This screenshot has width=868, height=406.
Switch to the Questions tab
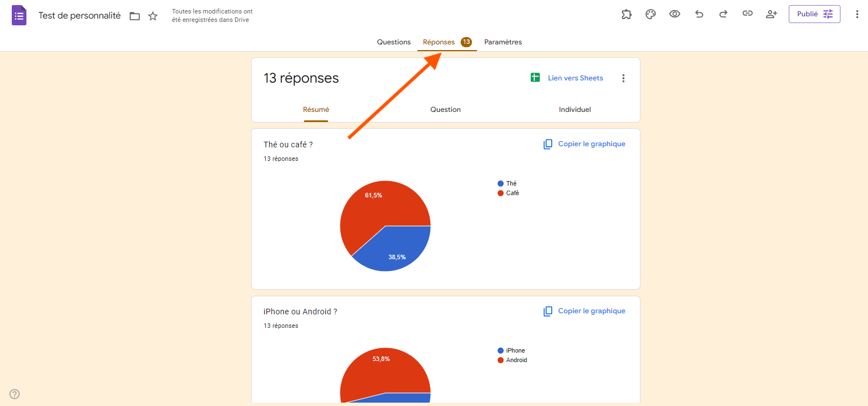tap(393, 42)
